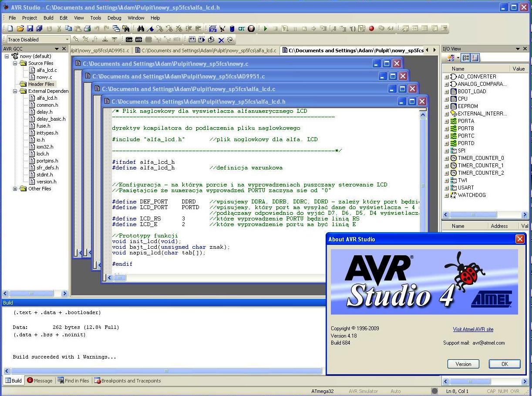Start debugging with the green play icon
This screenshot has height=396, width=532.
(x=265, y=29)
